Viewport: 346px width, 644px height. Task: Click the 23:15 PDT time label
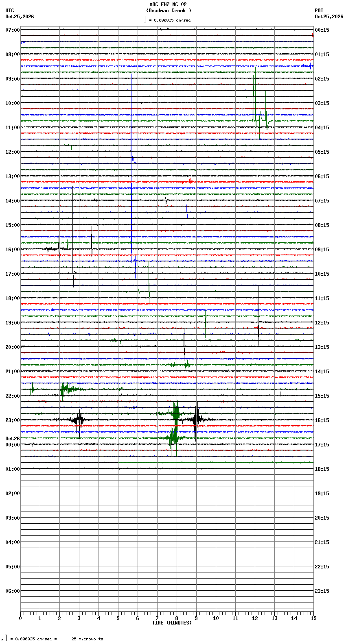tap(322, 591)
